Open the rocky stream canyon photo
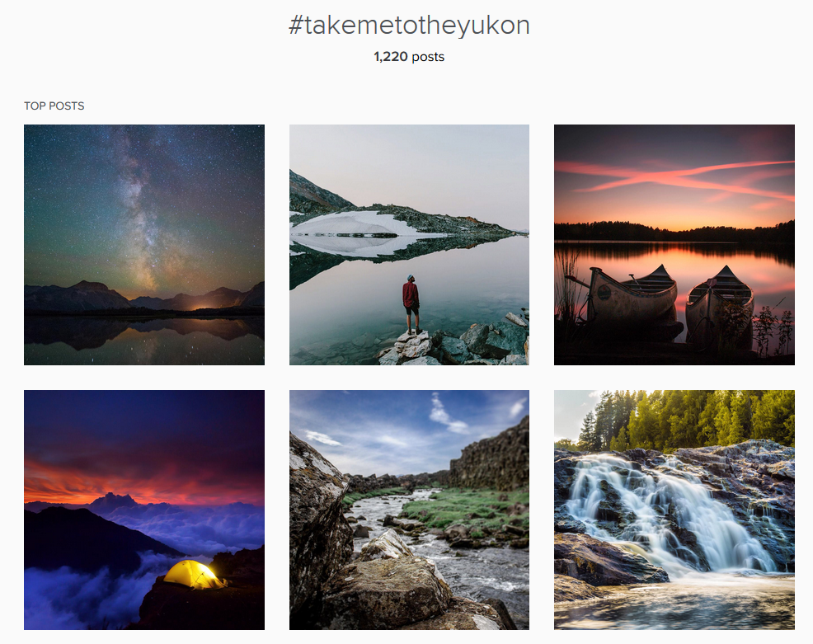Screen dimensions: 813x644 [409, 510]
